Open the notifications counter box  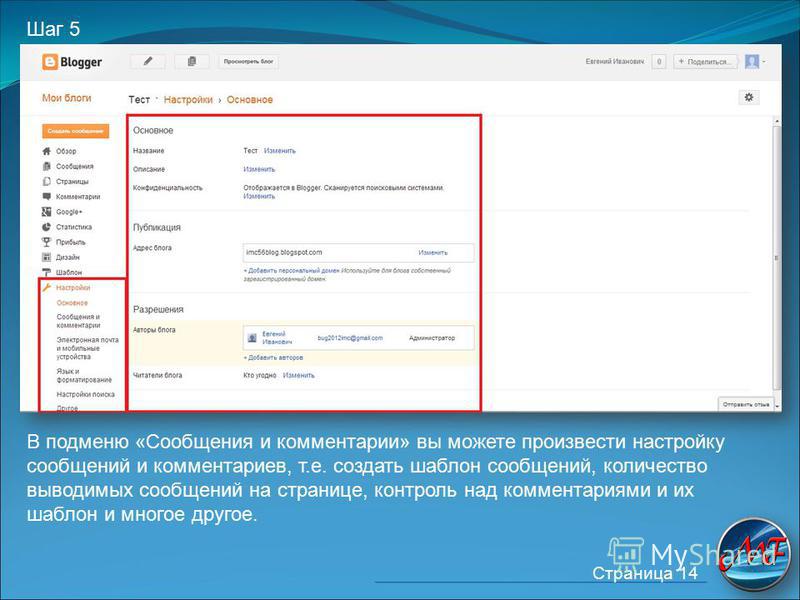pyautogui.click(x=659, y=62)
